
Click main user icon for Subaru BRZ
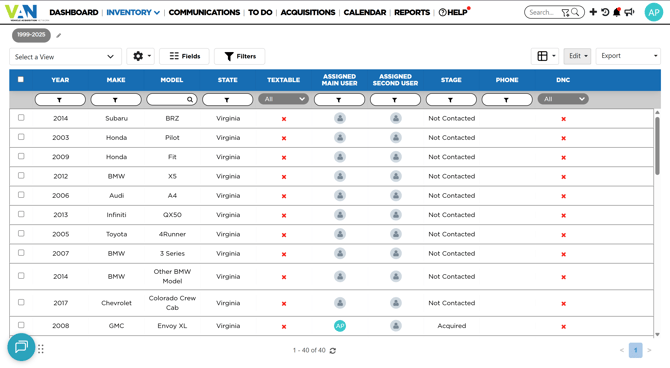pyautogui.click(x=340, y=118)
